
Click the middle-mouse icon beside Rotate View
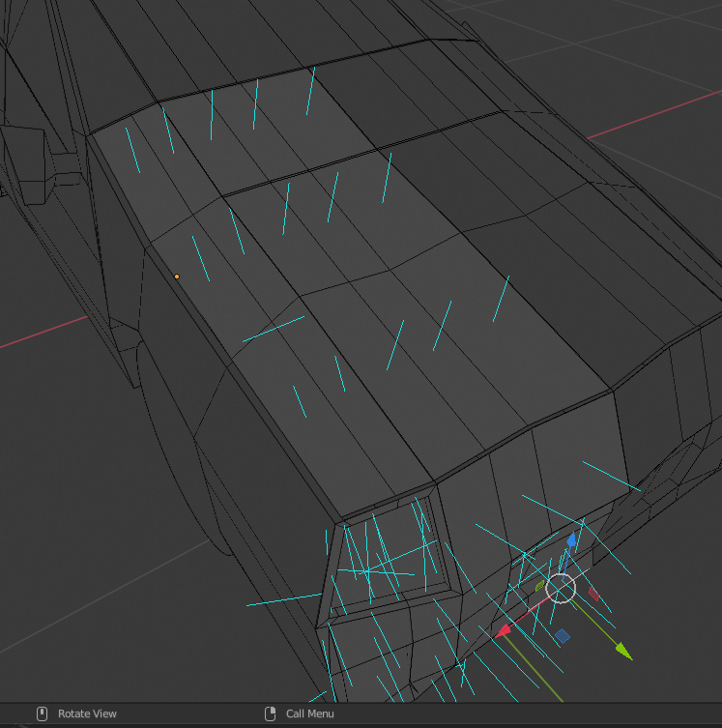point(42,713)
